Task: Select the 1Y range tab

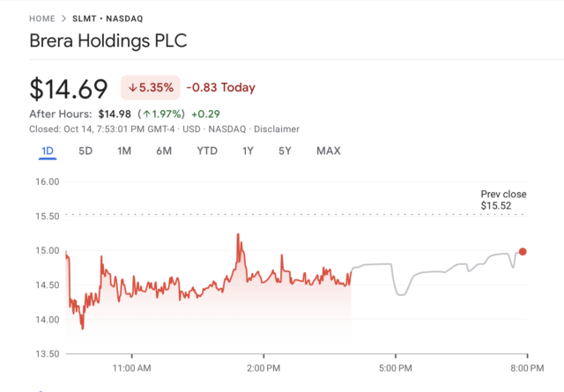Action: tap(249, 151)
